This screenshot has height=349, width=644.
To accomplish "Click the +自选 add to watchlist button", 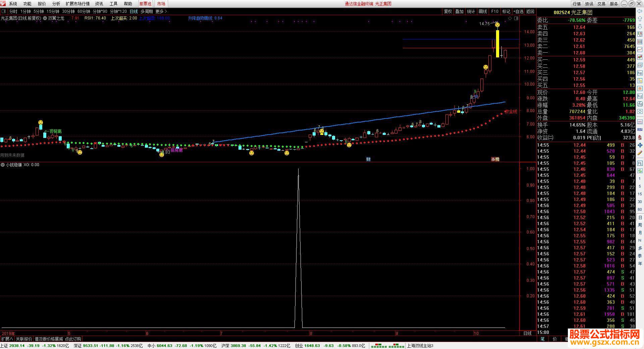I will (x=518, y=11).
